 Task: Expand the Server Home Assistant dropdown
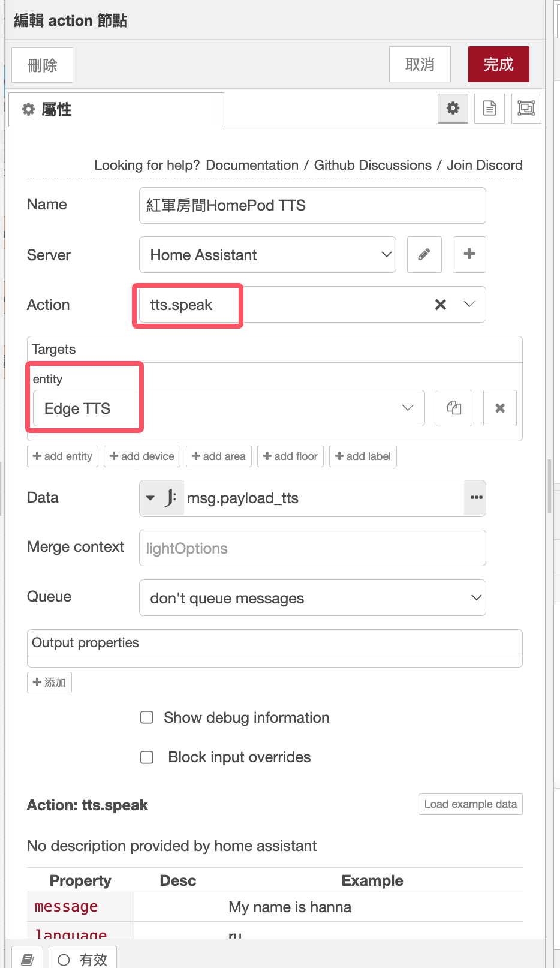[267, 255]
